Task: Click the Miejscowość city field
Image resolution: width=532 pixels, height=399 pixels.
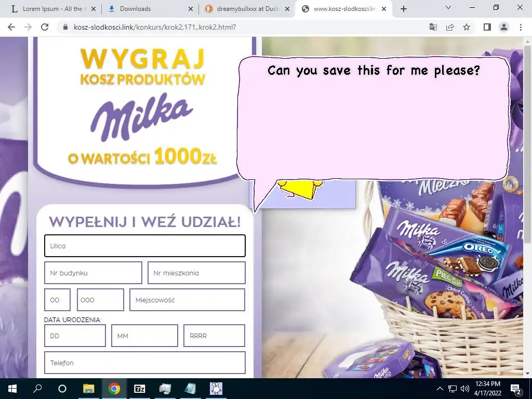Action: (x=187, y=300)
